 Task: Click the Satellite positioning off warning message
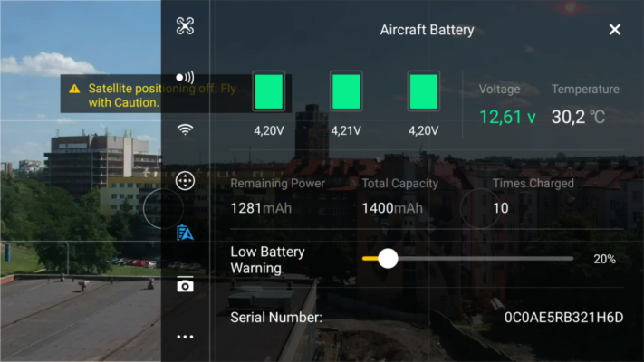pyautogui.click(x=162, y=95)
